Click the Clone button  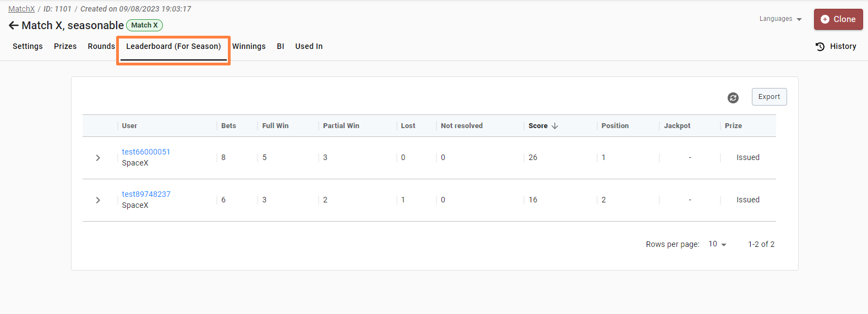point(838,19)
